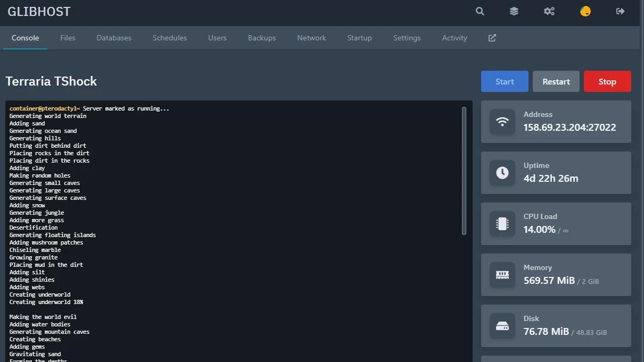The height and width of the screenshot is (362, 644).
Task: Click the sign out icon
Action: (621, 11)
